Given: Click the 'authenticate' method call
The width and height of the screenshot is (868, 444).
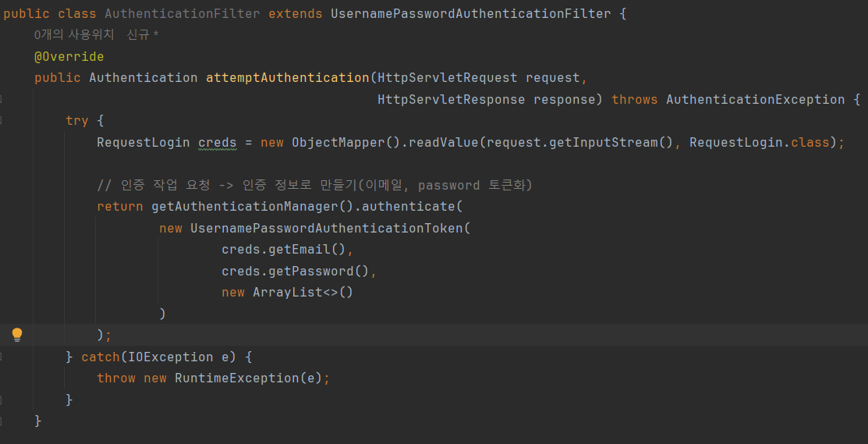Looking at the screenshot, I should click(409, 207).
